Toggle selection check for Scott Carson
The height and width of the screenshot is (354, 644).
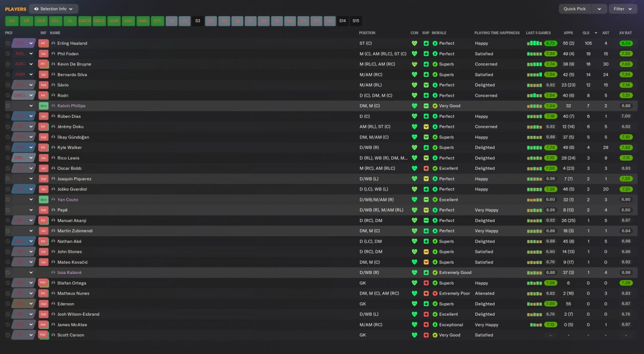(x=8, y=335)
